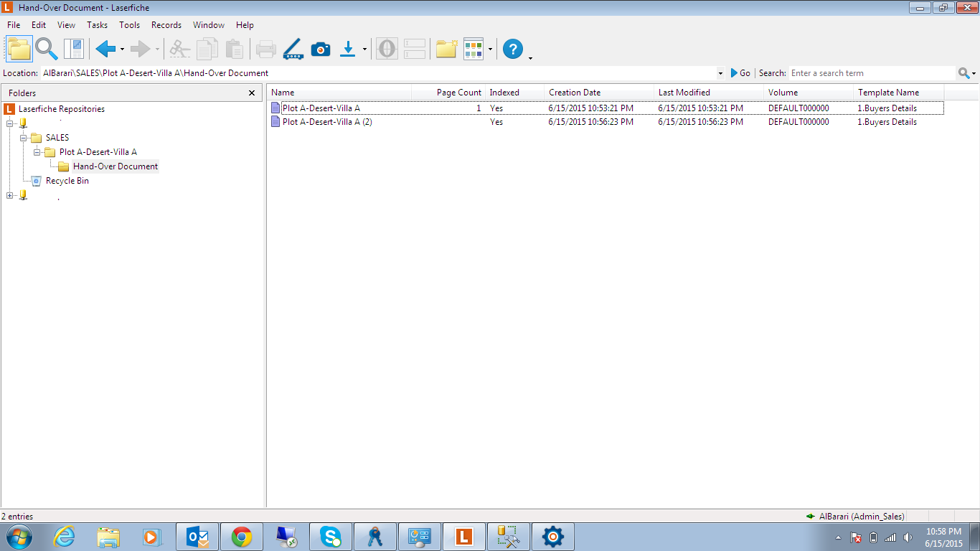Viewport: 980px width, 551px height.
Task: Click the scissors cut icon
Action: coord(180,49)
